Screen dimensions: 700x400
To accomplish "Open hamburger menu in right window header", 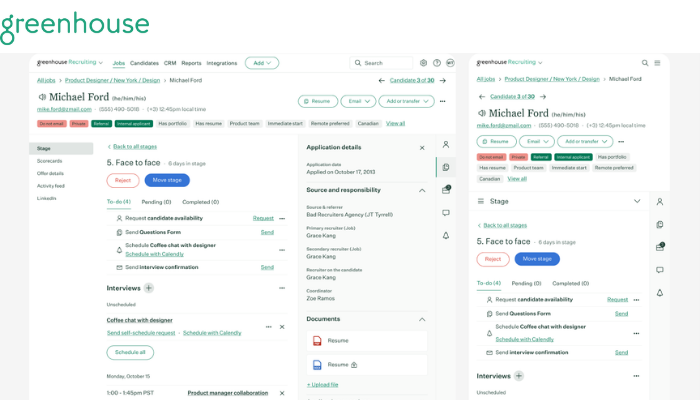I will [x=658, y=63].
